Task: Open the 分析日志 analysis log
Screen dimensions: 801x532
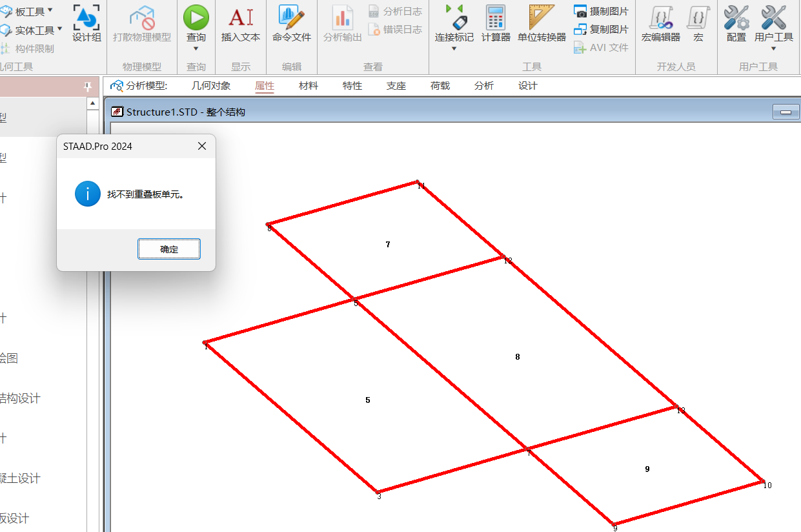Action: click(x=395, y=12)
